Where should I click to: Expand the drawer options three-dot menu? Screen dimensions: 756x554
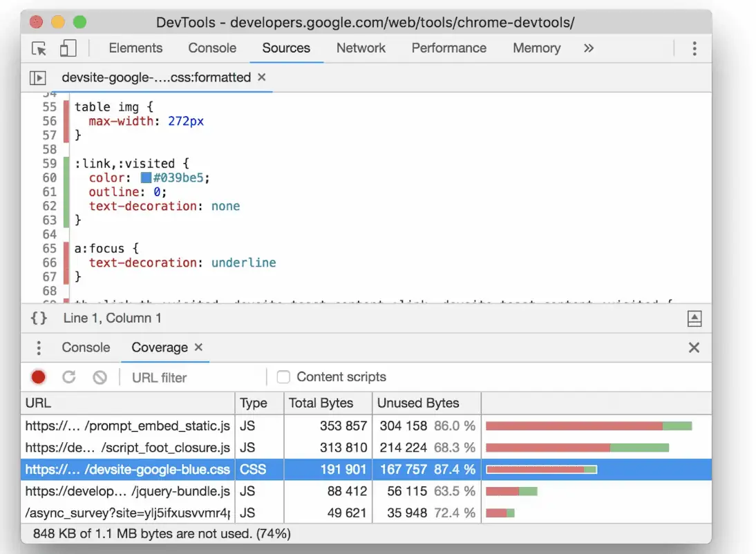click(x=39, y=347)
